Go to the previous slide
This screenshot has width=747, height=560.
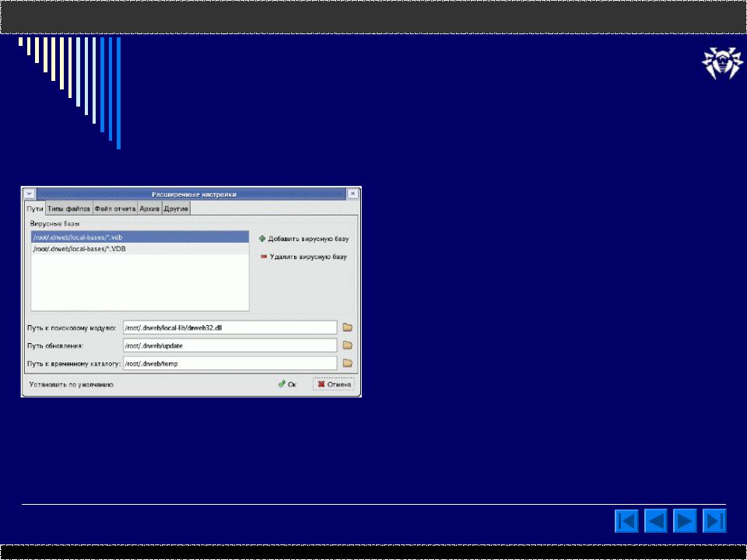[x=656, y=520]
